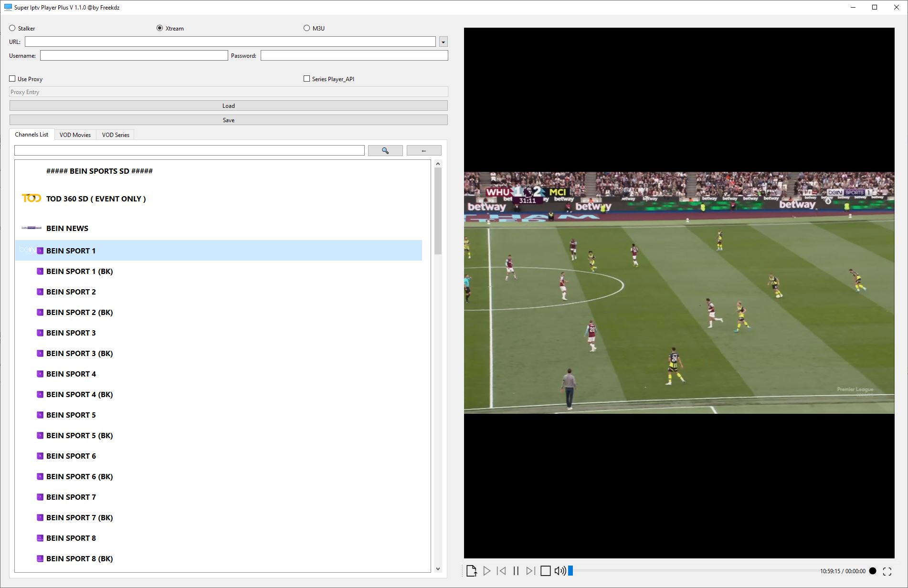Viewport: 908px width, 588px height.
Task: Click the back arrow button beside search
Action: point(424,151)
